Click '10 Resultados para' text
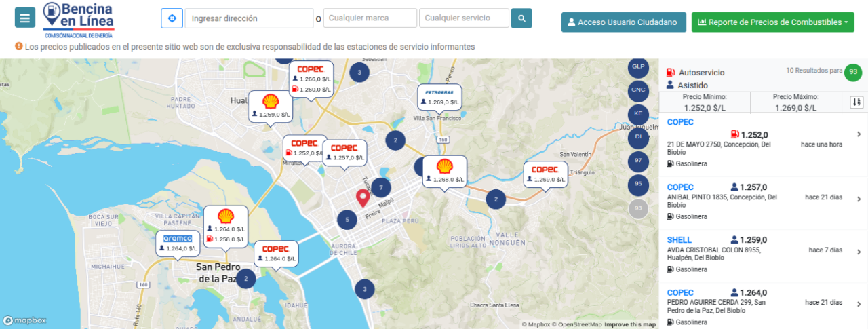868x329 pixels. coord(814,70)
